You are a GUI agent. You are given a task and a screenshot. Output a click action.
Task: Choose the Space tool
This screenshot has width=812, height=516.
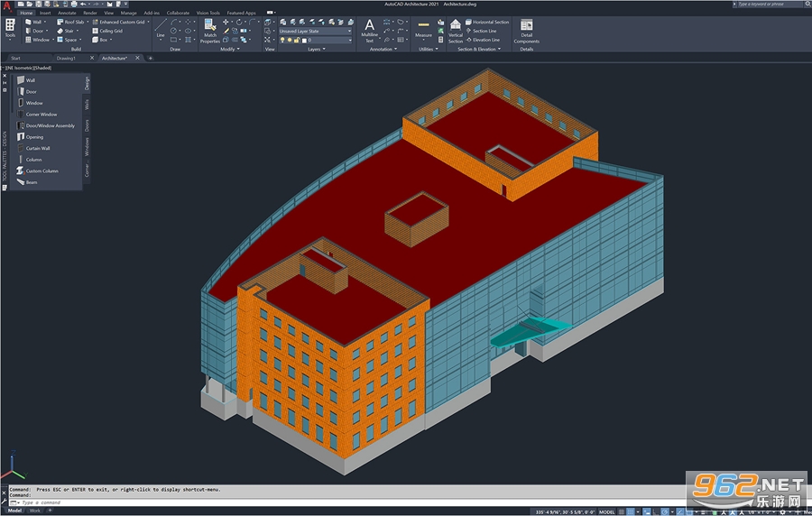(67, 40)
